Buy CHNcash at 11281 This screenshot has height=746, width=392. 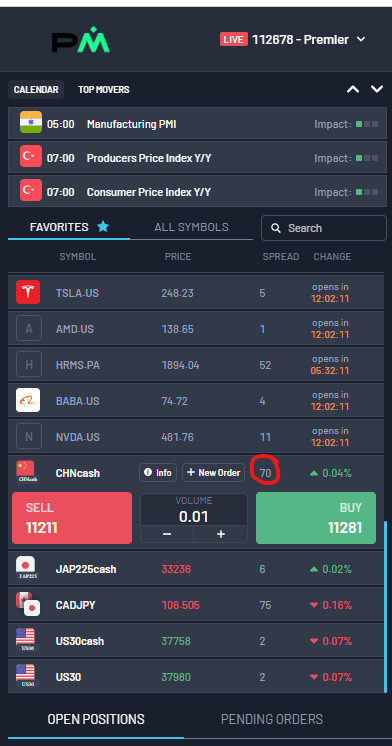coord(316,518)
